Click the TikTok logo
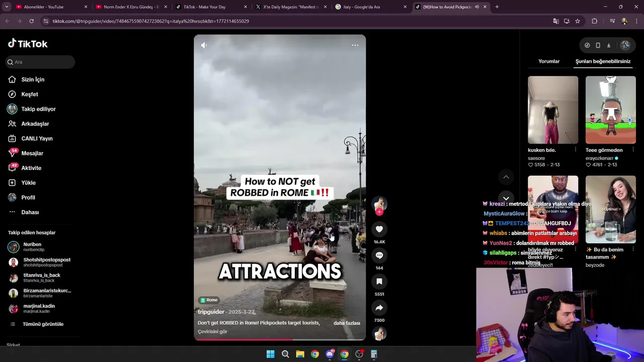 [28, 44]
